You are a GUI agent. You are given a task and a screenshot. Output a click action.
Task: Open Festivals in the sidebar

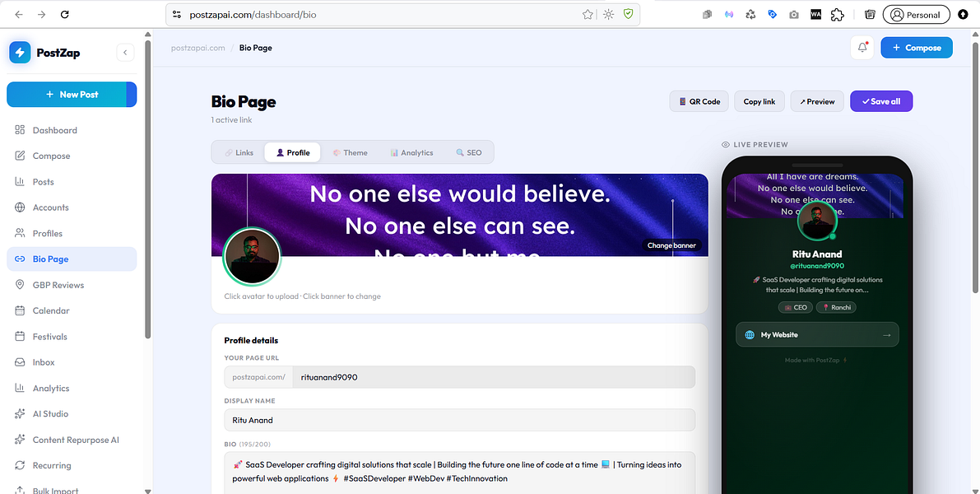click(72, 337)
